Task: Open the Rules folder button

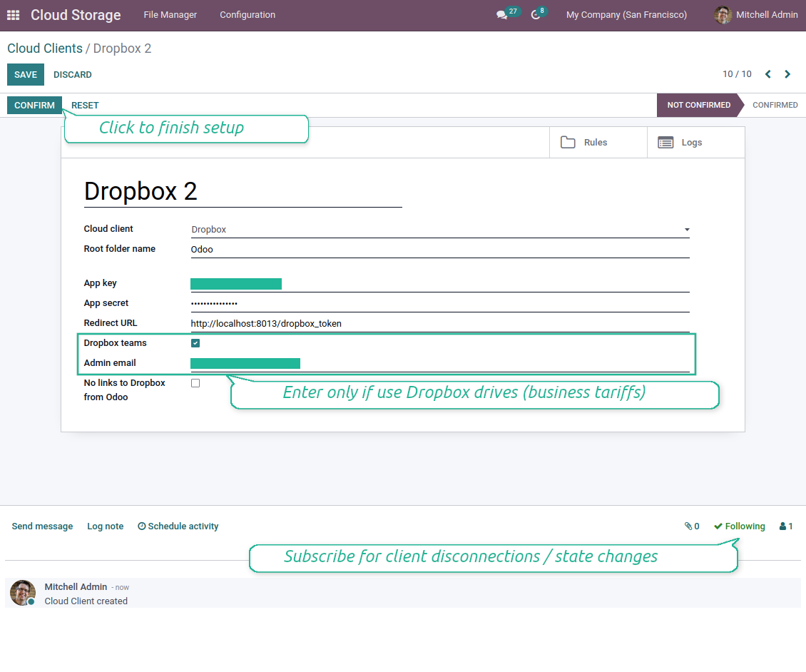Action: coord(598,143)
